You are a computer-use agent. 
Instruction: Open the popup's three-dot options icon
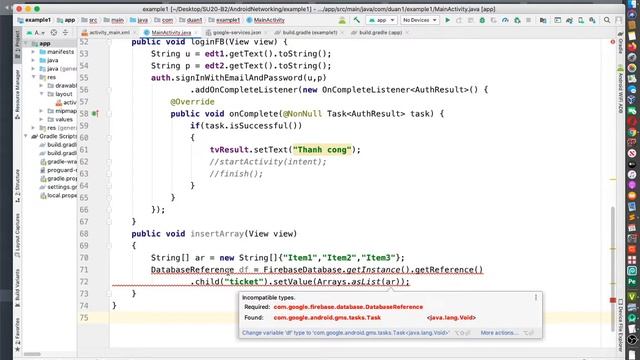[x=536, y=298]
